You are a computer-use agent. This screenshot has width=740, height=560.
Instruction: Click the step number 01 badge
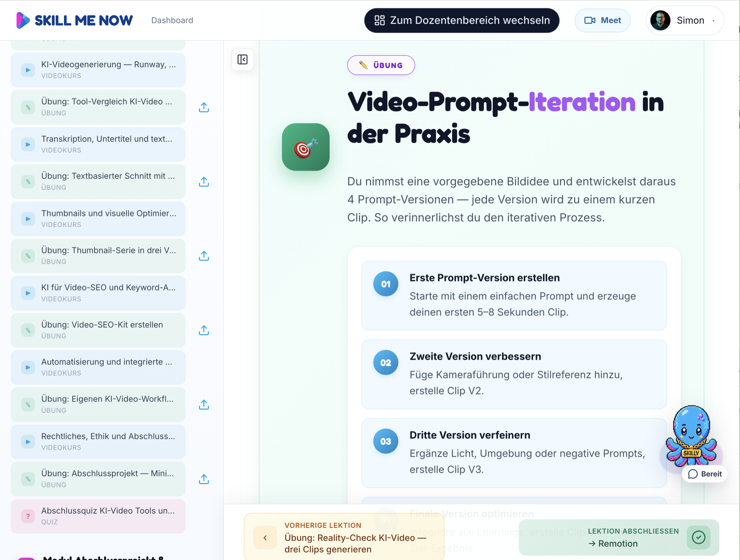point(386,284)
